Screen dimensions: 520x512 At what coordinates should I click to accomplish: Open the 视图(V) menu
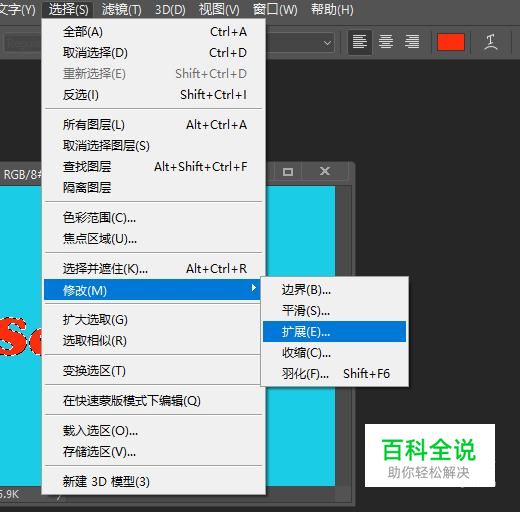219,9
